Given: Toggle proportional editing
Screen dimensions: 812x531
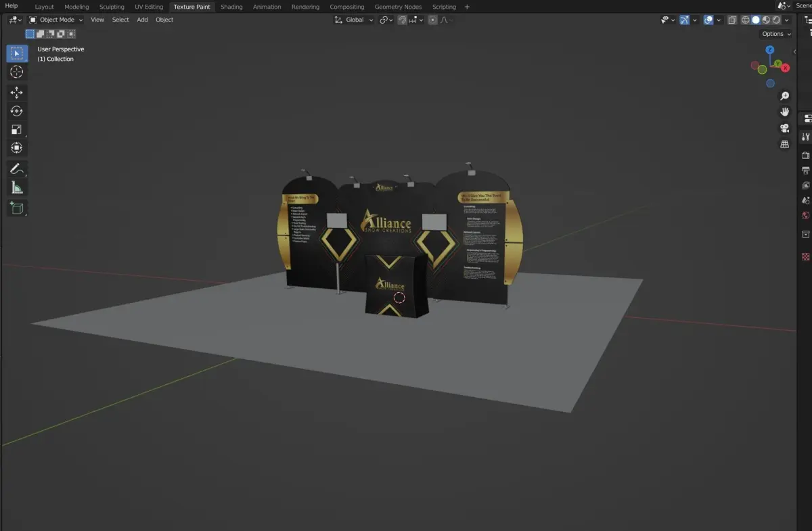Looking at the screenshot, I should (433, 20).
